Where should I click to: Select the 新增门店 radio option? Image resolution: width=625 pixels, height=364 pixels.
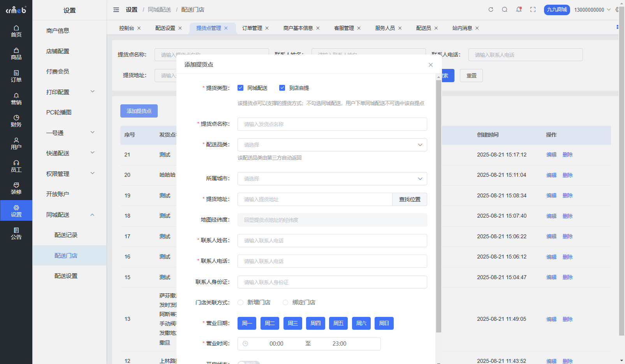click(x=241, y=302)
